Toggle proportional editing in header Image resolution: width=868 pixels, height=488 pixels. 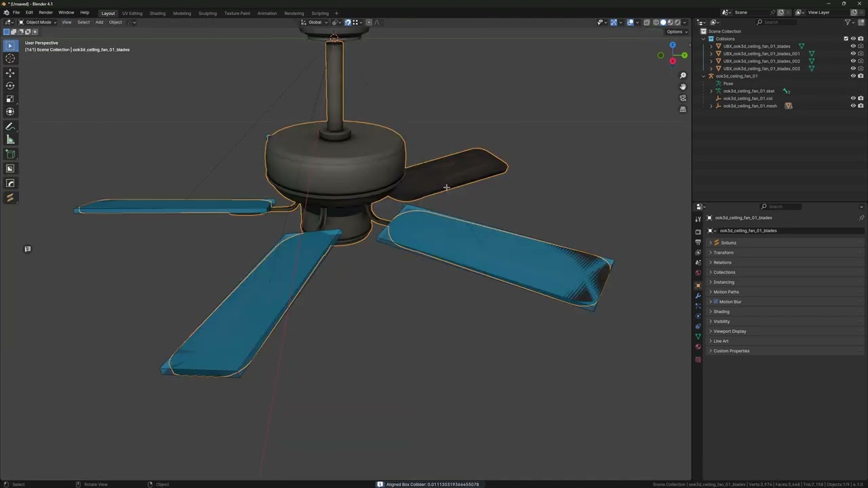(x=369, y=22)
